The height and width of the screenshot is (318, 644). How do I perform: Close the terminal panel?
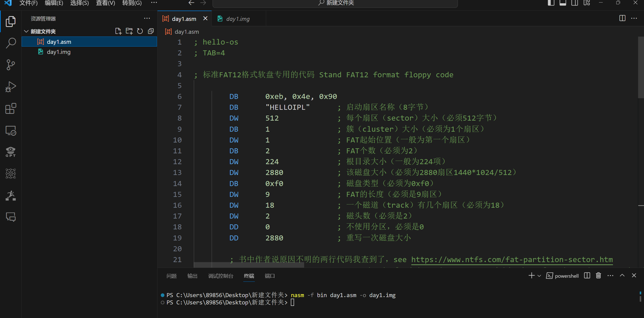(634, 276)
